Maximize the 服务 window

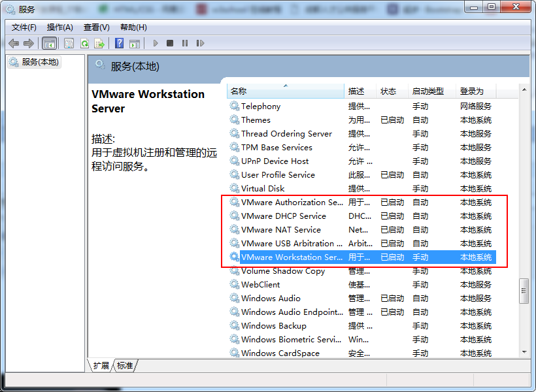tap(491, 7)
